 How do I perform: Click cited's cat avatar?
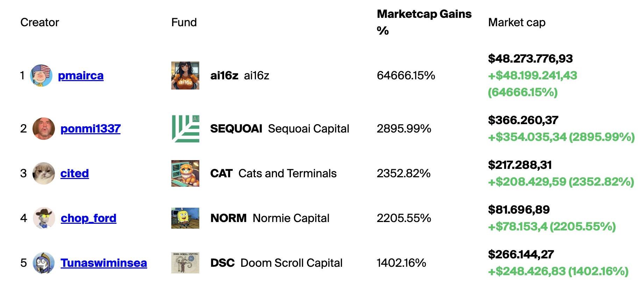tap(44, 173)
